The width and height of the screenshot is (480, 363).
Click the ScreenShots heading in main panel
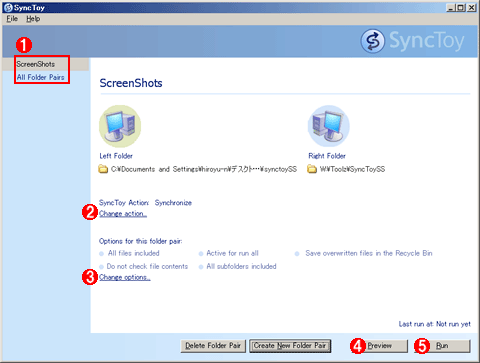coord(131,83)
